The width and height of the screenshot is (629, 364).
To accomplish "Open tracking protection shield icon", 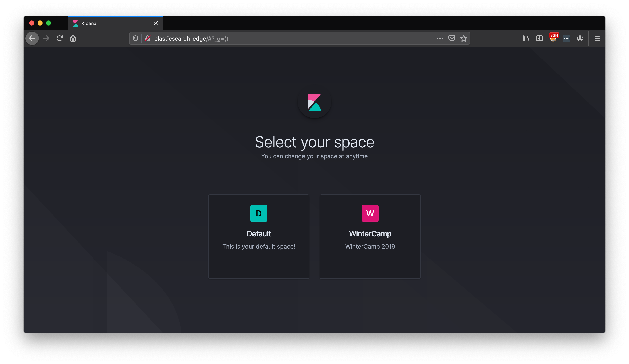I will 135,38.
